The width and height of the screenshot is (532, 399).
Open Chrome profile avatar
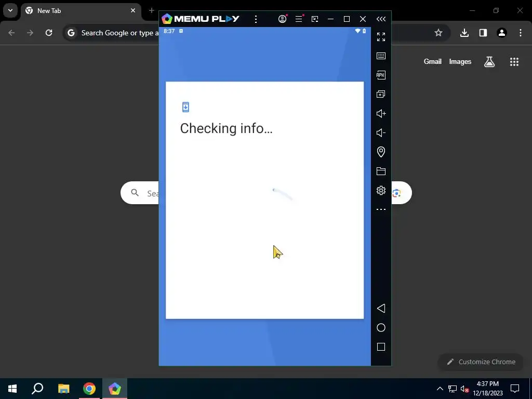[502, 33]
